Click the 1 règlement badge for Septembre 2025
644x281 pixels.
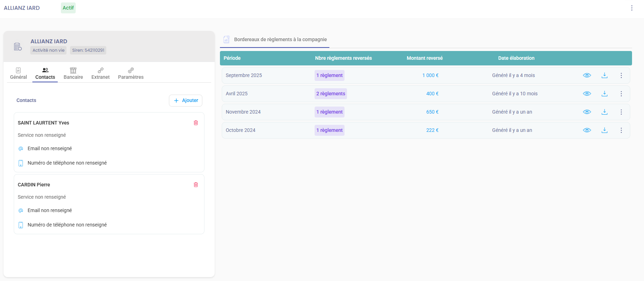[329, 75]
